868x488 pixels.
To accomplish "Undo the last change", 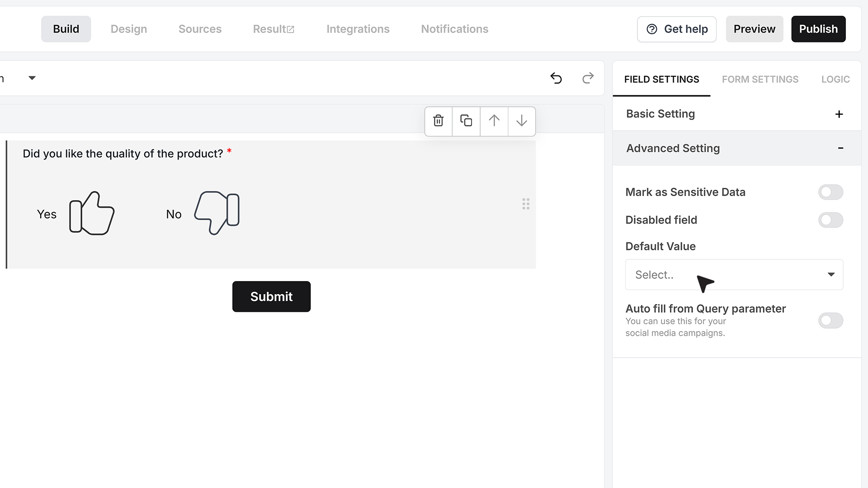I will point(556,78).
